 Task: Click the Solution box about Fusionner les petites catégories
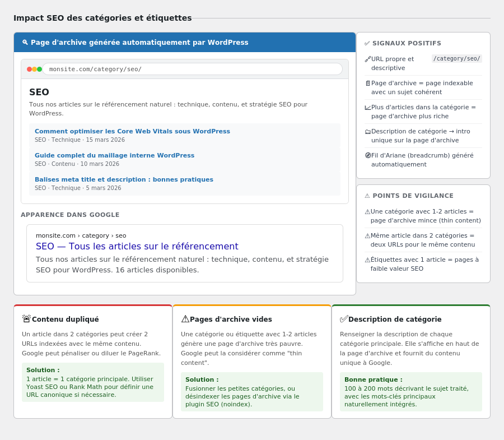252,392
